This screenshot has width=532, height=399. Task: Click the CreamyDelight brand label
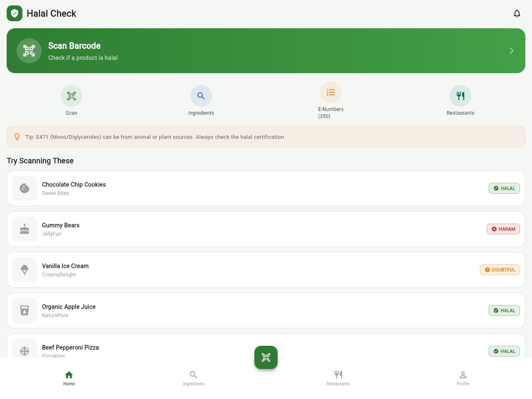point(59,275)
